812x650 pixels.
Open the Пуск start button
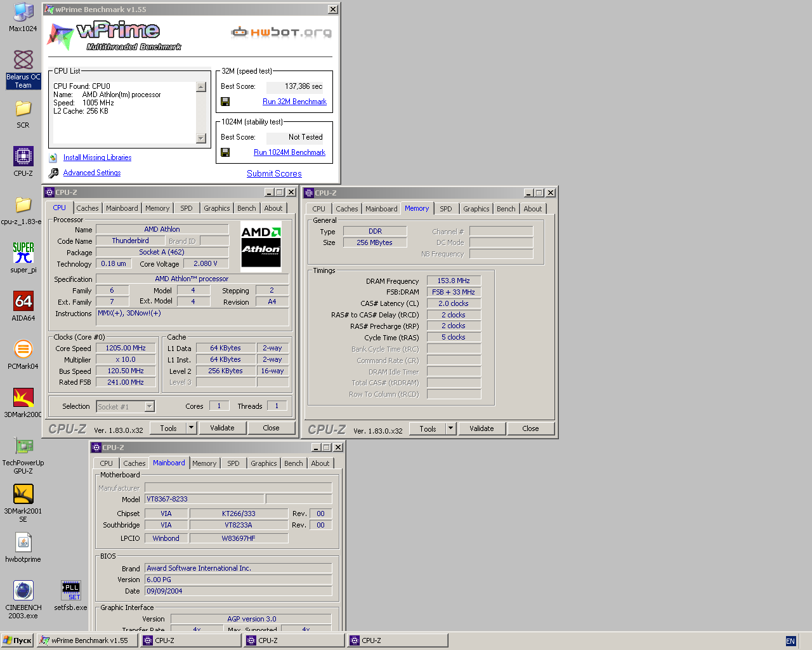click(x=17, y=640)
